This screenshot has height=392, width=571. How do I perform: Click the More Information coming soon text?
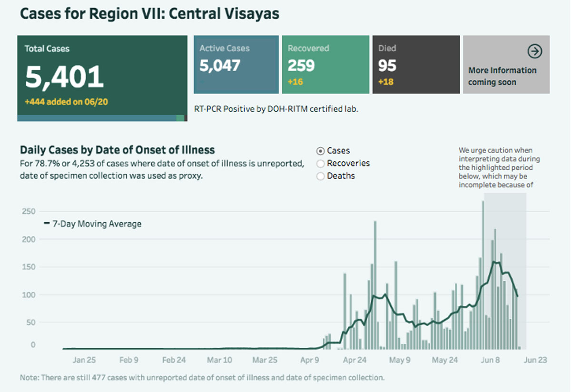pyautogui.click(x=502, y=76)
